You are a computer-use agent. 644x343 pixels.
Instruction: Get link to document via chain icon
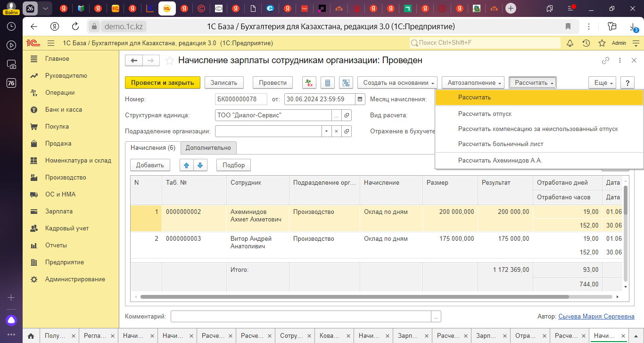tap(605, 60)
